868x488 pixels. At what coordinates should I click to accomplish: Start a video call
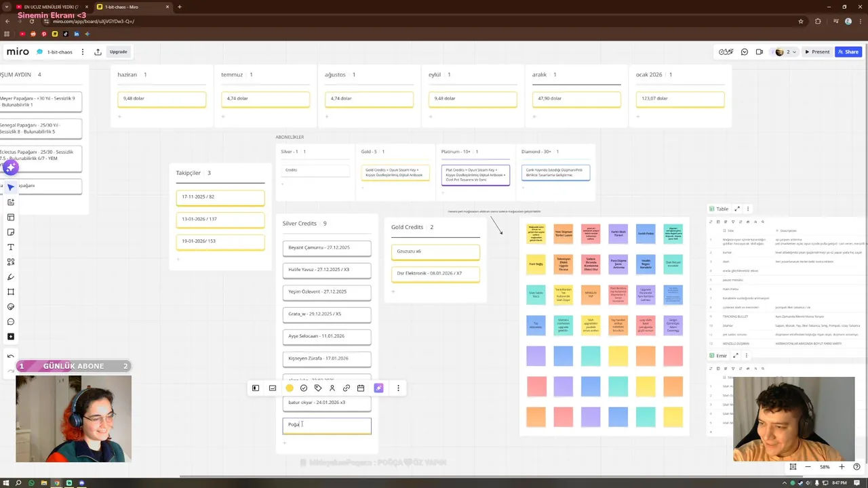759,52
